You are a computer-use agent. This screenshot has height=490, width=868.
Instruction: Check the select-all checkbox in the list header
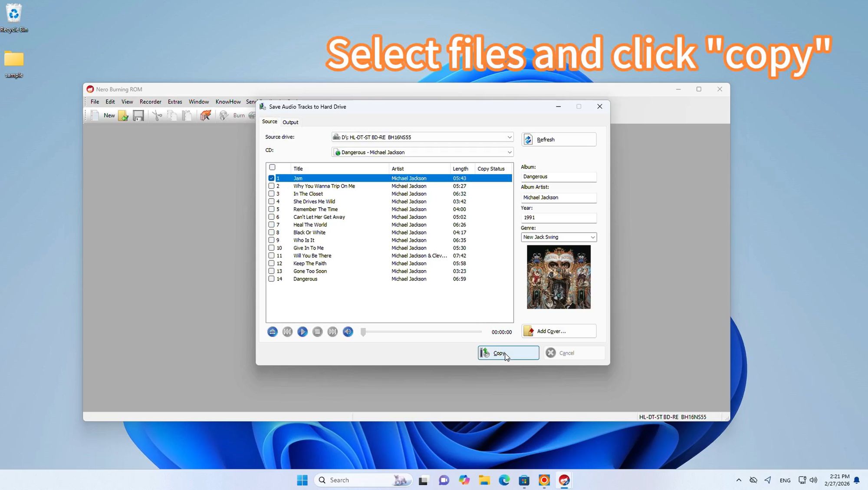coord(272,167)
